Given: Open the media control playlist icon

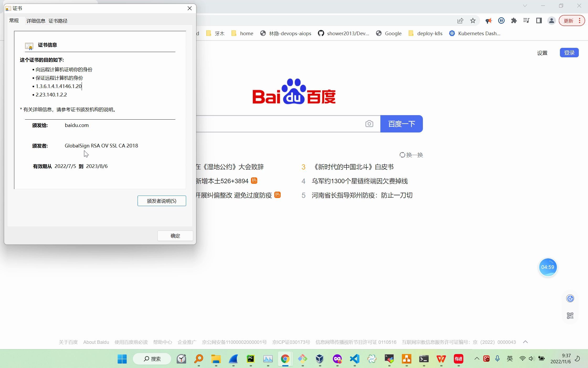Looking at the screenshot, I should (526, 21).
